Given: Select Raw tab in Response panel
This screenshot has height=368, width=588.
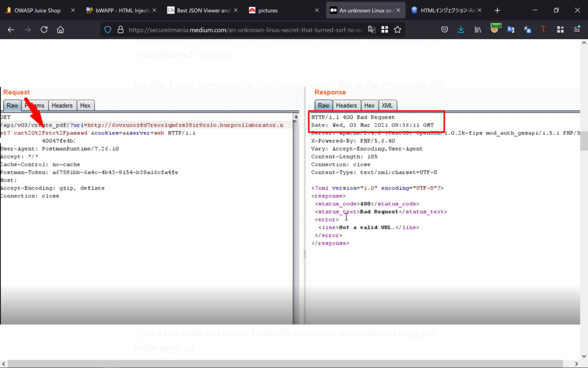Looking at the screenshot, I should point(324,105).
